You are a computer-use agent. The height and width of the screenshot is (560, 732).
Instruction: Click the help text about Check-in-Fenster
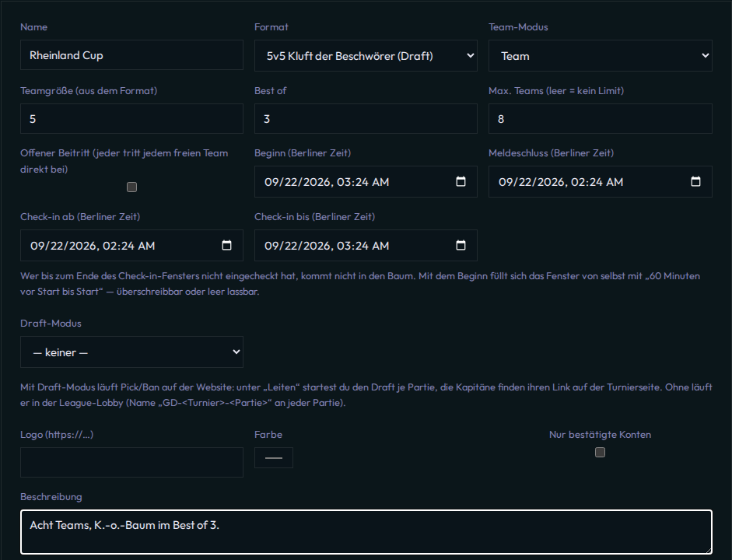360,284
